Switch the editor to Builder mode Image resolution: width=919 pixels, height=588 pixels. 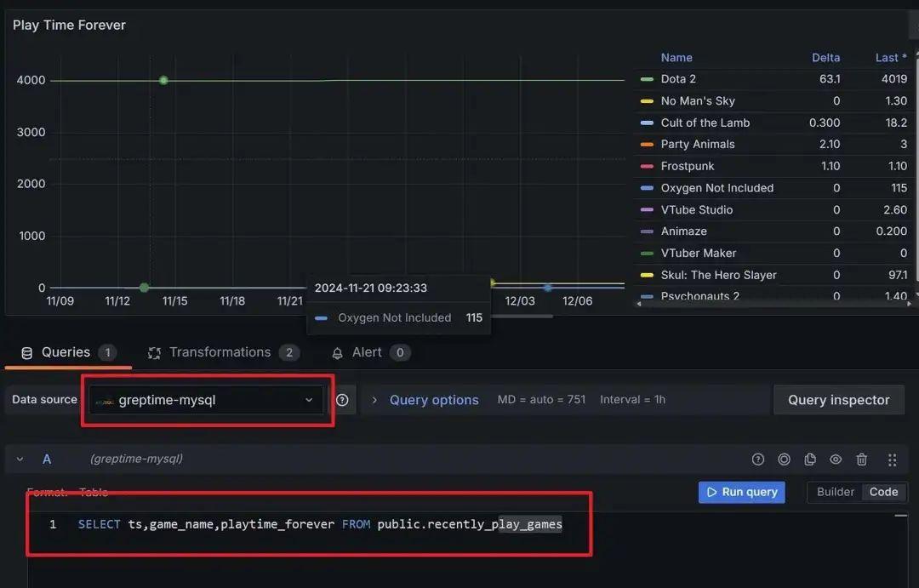pyautogui.click(x=835, y=492)
